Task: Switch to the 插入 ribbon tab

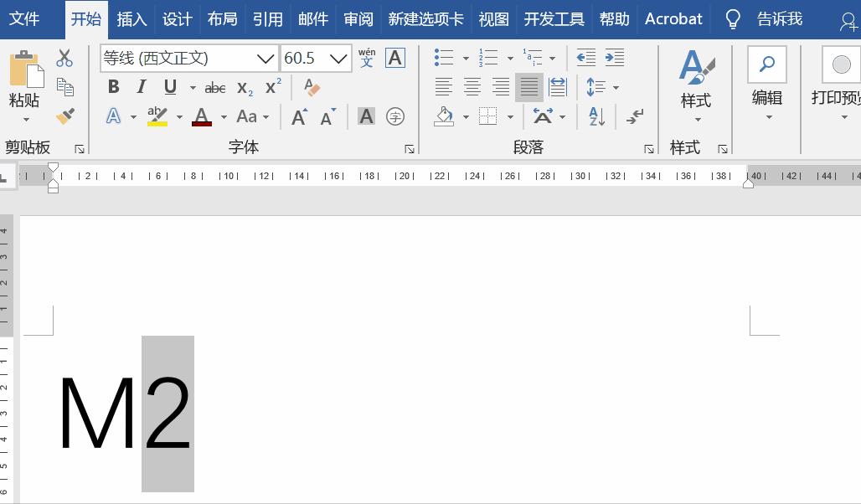Action: point(131,18)
